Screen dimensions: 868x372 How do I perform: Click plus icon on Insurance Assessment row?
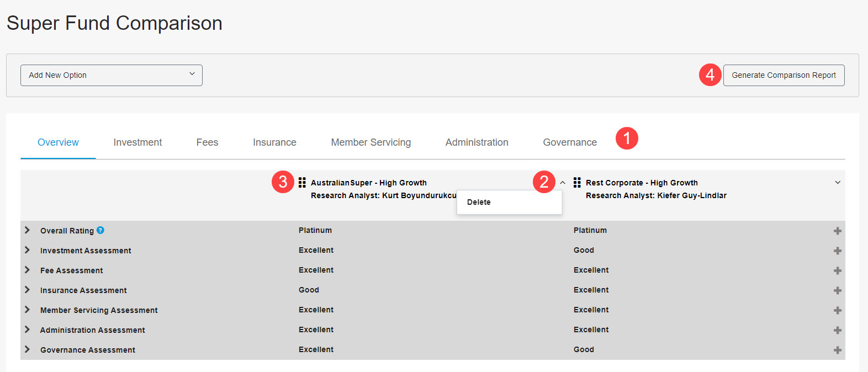coord(838,290)
